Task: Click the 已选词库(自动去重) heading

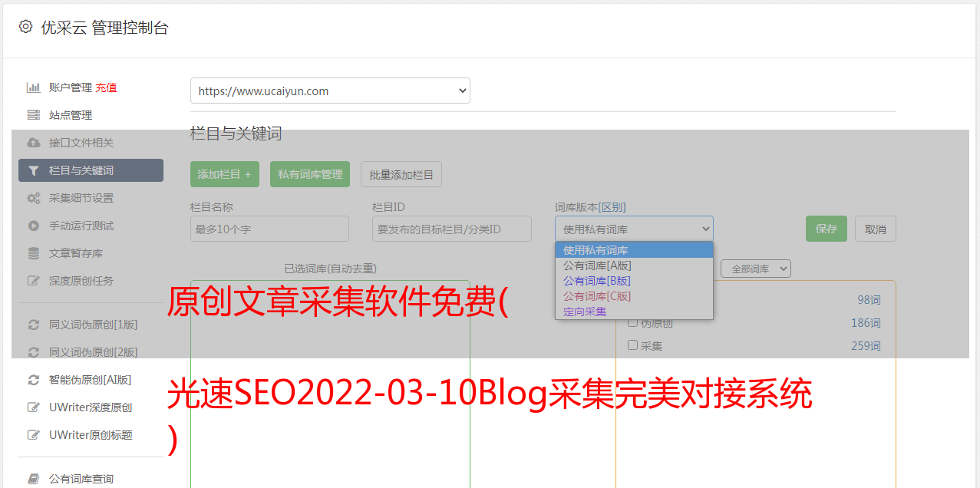Action: [x=330, y=269]
